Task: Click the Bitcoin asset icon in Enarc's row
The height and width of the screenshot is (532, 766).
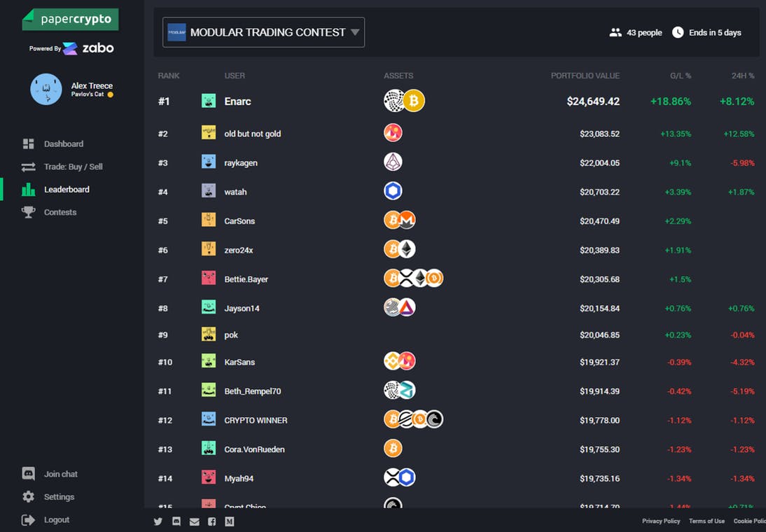Action: (414, 101)
